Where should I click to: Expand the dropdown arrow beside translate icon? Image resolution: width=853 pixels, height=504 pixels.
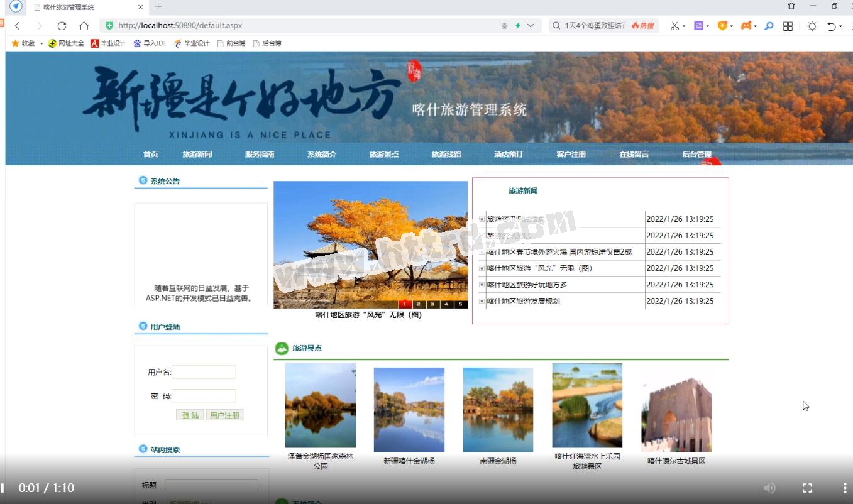708,26
